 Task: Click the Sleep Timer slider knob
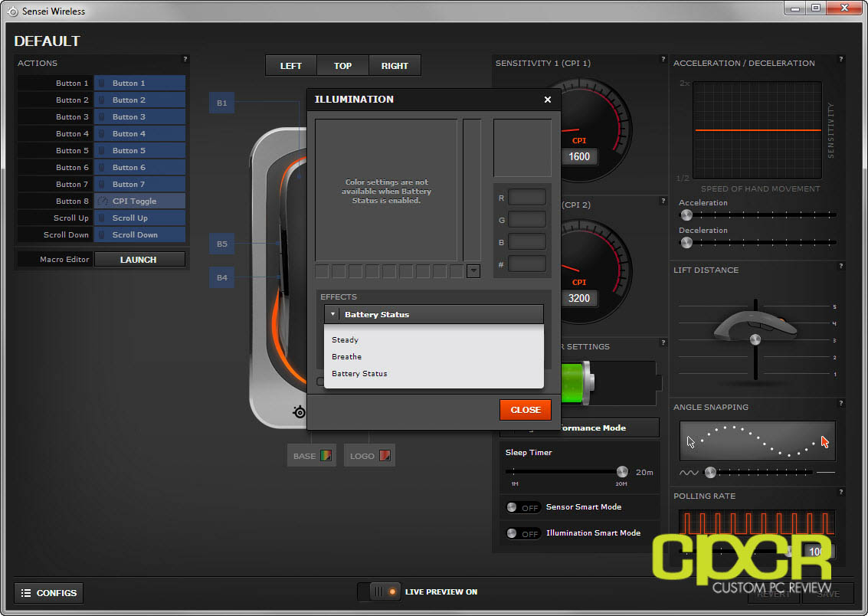point(622,471)
